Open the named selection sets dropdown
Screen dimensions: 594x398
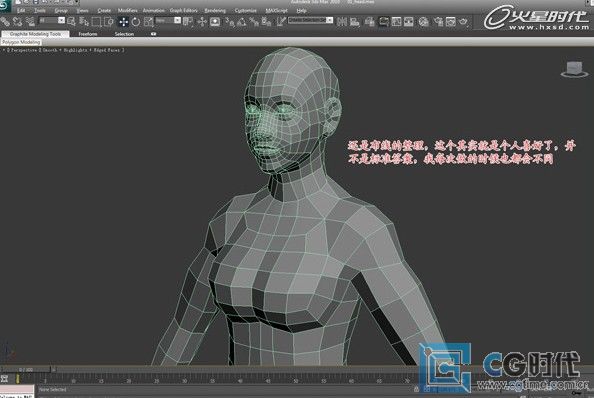[310, 20]
